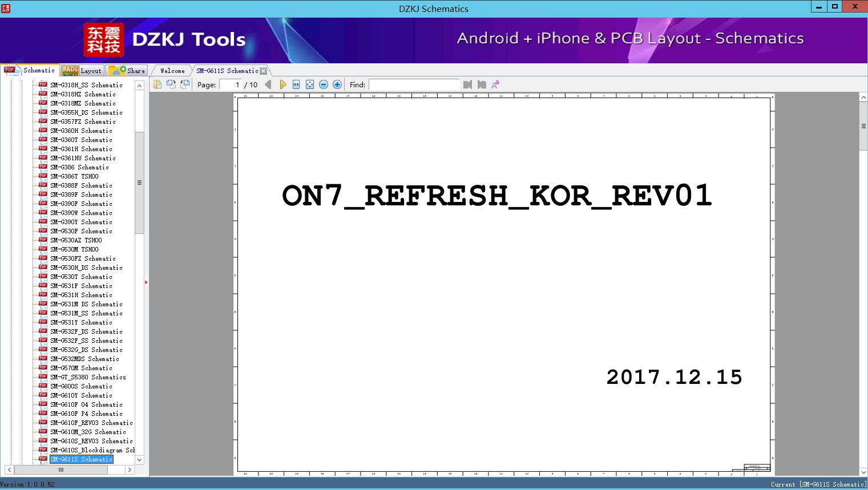Click the copy document icon in toolbar
This screenshot has width=868, height=490.
point(157,84)
